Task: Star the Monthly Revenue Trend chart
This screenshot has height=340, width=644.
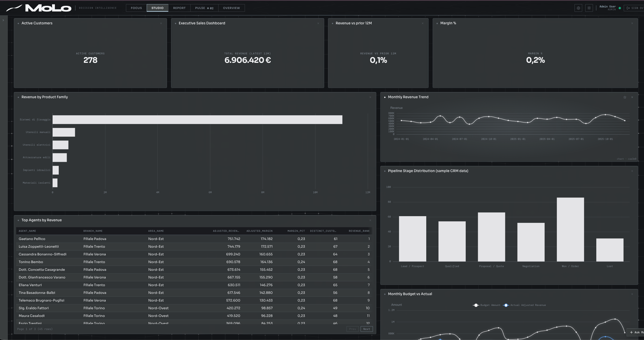Action: click(625, 97)
